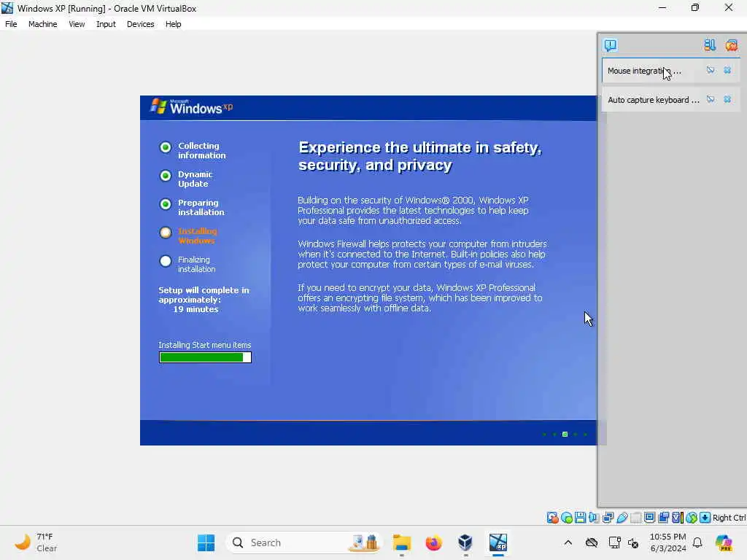747x560 pixels.
Task: Click 'Installing Start menu items' status text
Action: point(204,345)
